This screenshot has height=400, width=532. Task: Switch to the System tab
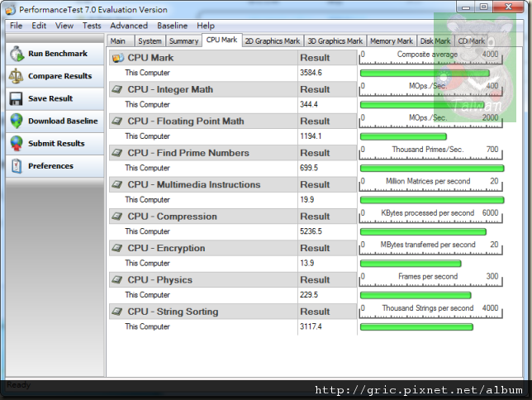pyautogui.click(x=150, y=41)
